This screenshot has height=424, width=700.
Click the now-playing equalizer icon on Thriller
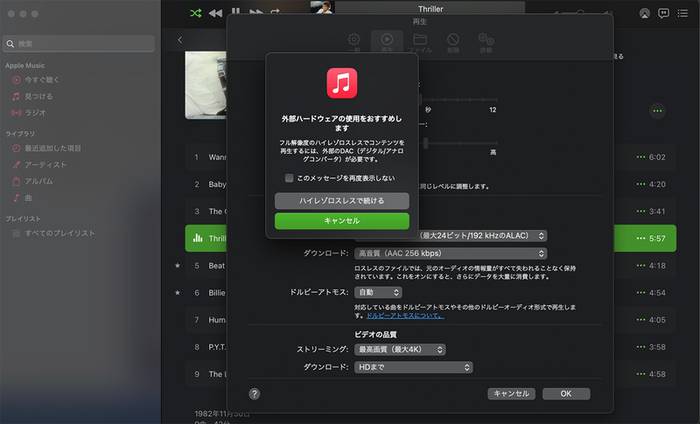[197, 238]
